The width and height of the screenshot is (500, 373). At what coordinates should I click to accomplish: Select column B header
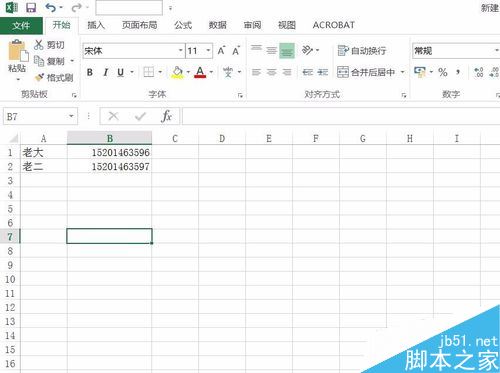click(x=109, y=138)
